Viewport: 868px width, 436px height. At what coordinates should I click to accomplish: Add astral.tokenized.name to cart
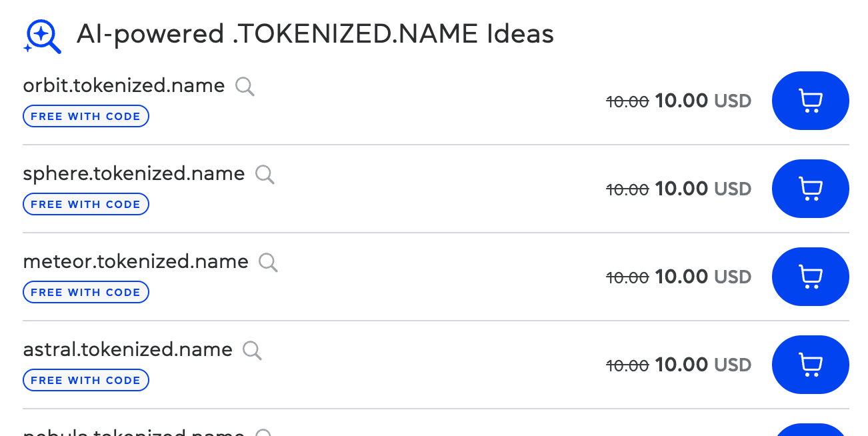coord(810,365)
